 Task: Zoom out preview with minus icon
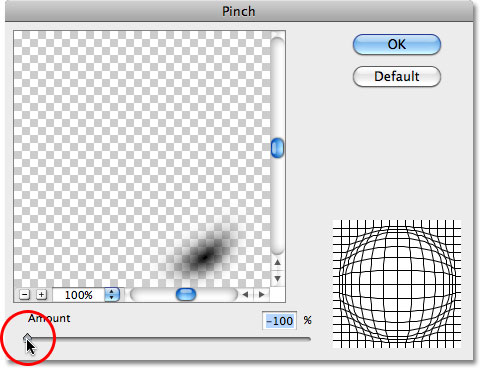(24, 295)
